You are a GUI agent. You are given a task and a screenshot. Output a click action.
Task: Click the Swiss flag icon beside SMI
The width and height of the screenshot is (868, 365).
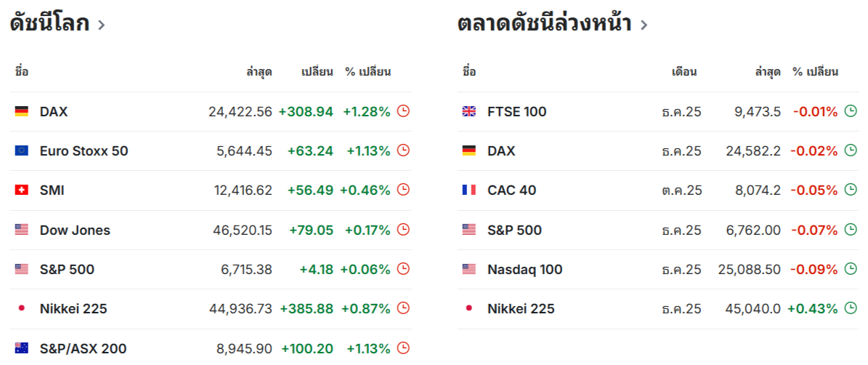point(22,190)
